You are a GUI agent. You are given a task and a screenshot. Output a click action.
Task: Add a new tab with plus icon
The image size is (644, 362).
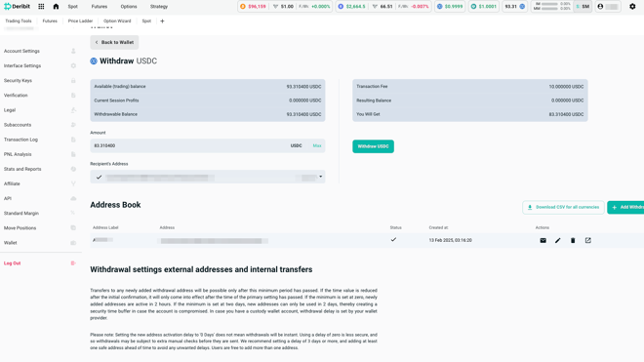(162, 20)
